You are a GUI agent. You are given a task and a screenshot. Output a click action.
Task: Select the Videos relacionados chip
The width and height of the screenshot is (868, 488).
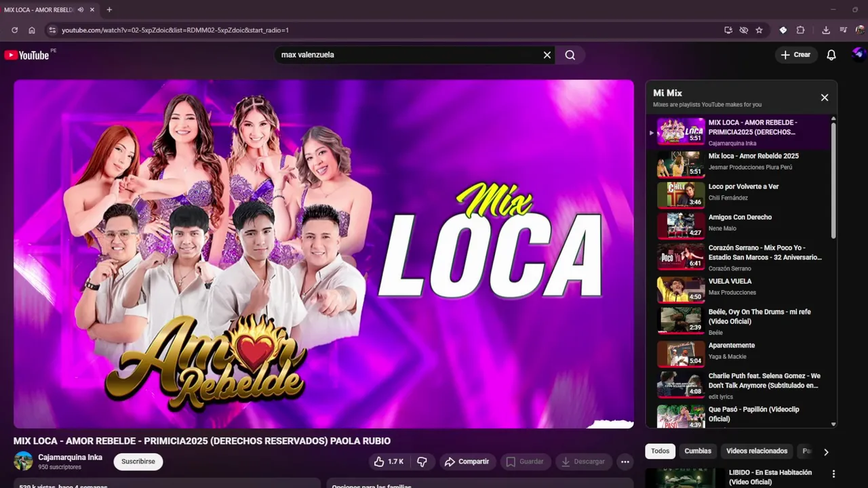[x=757, y=451]
